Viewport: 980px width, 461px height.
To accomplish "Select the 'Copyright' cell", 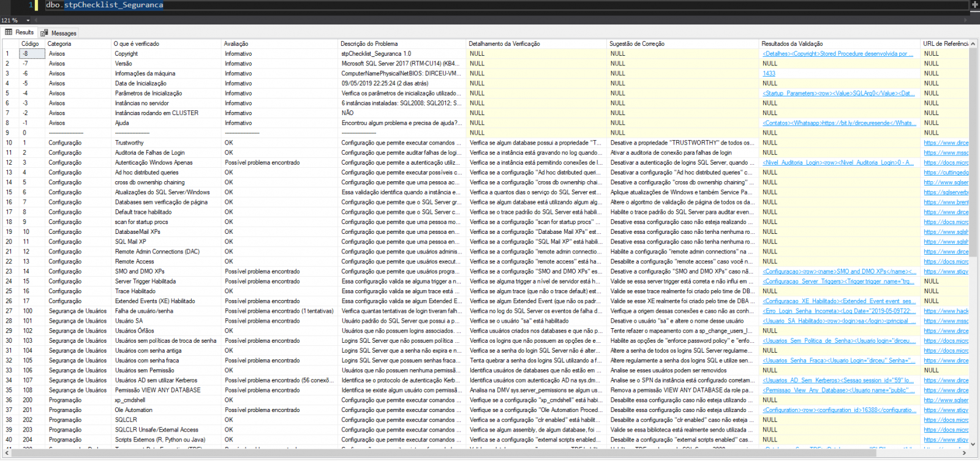I will click(166, 54).
